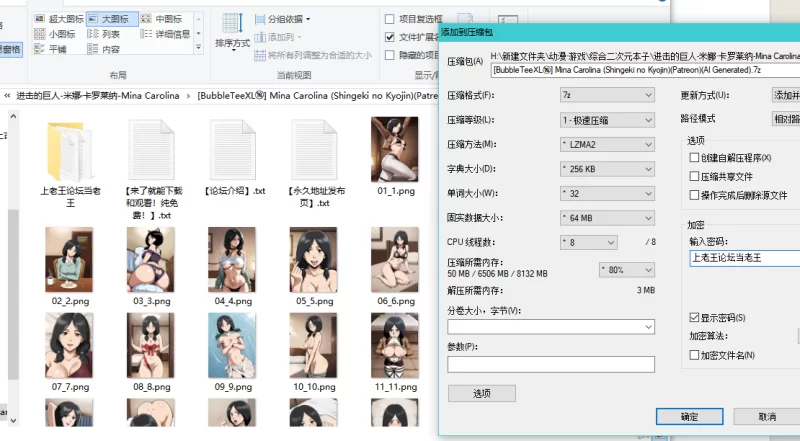Image resolution: width=800 pixels, height=441 pixels.
Task: Enable 加密文件名 checkbox
Action: (x=694, y=355)
